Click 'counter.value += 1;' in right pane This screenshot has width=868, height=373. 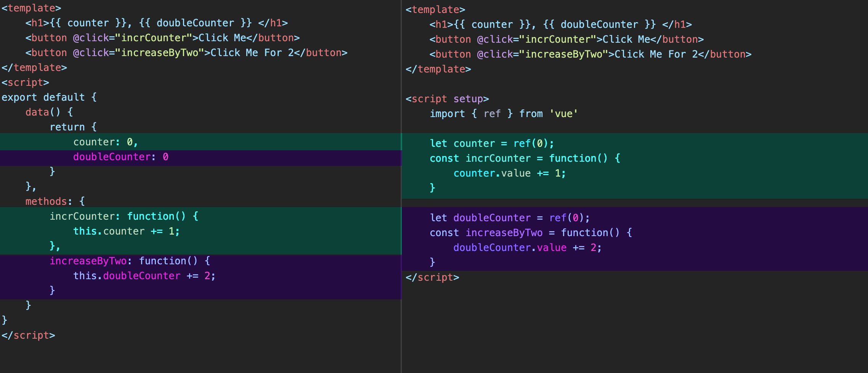pyautogui.click(x=509, y=173)
